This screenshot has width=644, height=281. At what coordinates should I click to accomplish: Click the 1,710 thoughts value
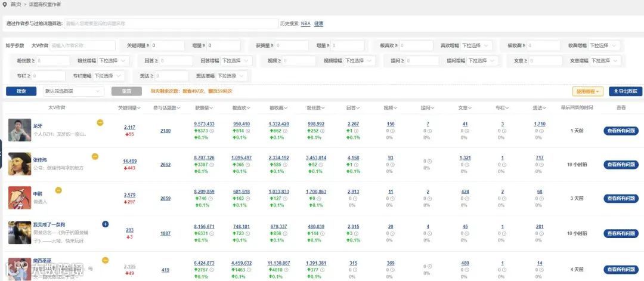(x=539, y=123)
